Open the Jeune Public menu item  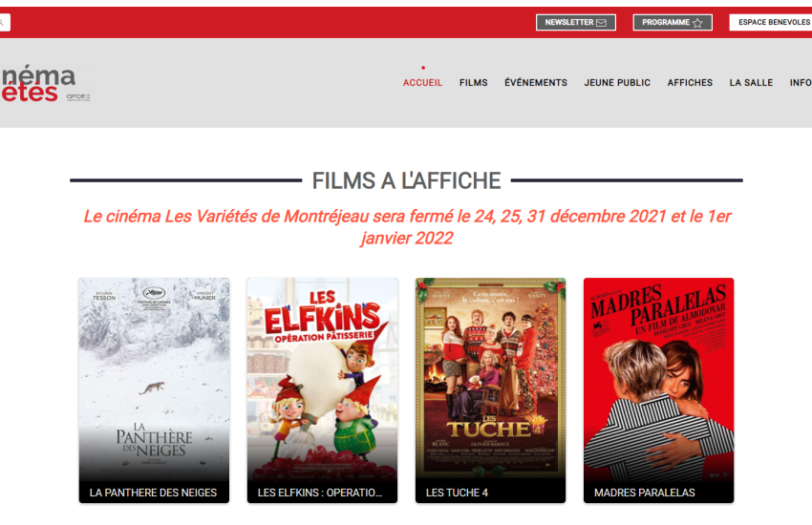[x=617, y=83]
